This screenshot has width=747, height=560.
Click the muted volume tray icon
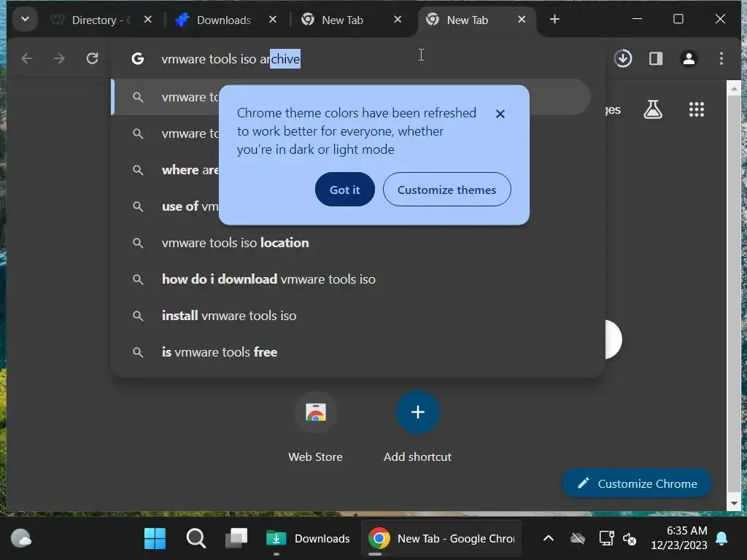[630, 539]
